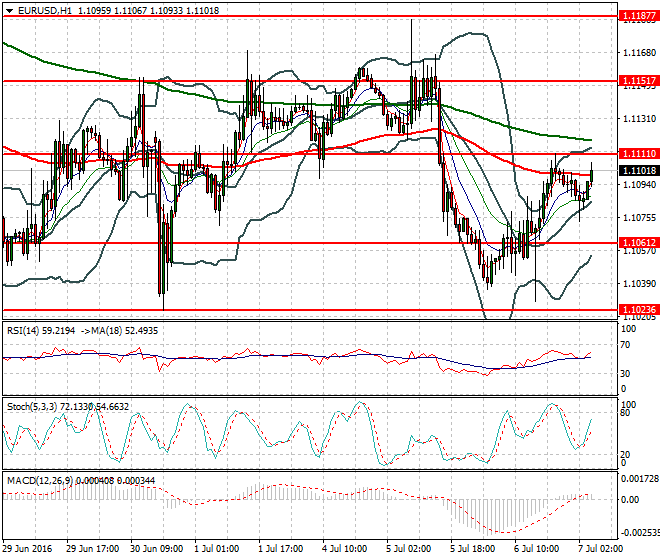The image size is (660, 560).
Task: Click the 1.11877 red price level label
Action: pos(639,16)
